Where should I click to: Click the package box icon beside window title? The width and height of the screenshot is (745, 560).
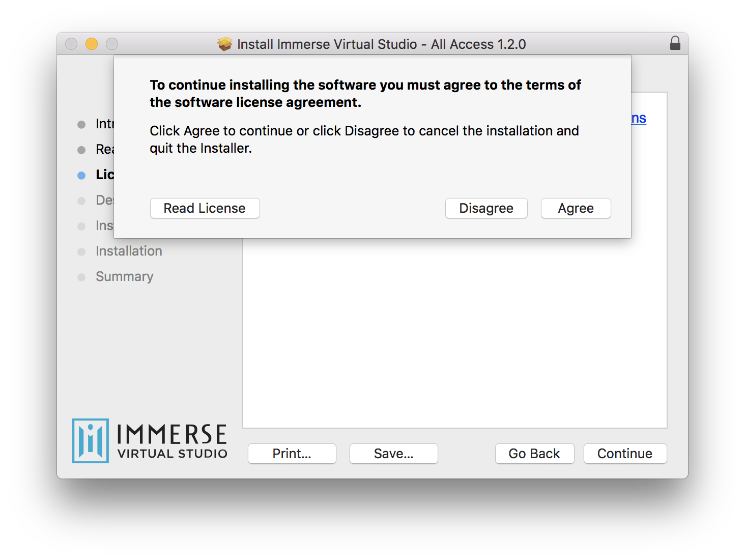point(224,44)
